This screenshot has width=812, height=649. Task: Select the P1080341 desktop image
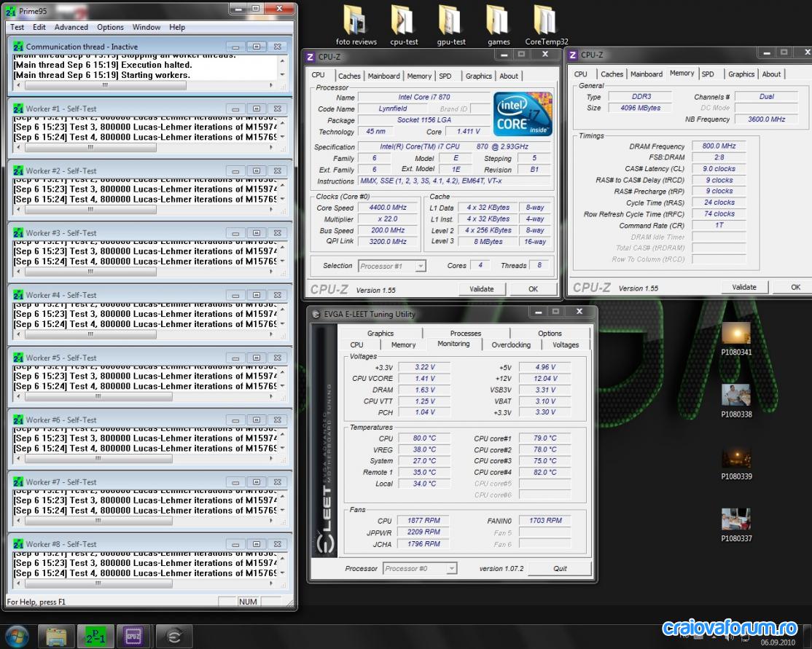(736, 339)
